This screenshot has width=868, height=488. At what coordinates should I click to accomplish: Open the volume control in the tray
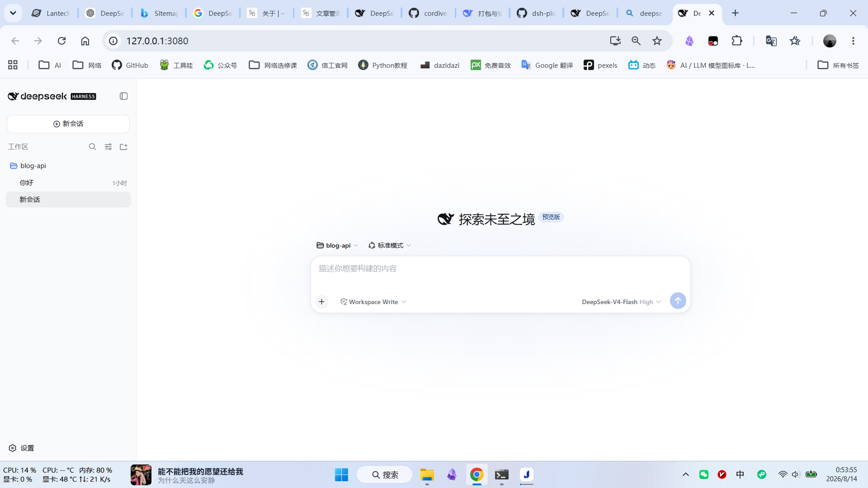tap(796, 474)
